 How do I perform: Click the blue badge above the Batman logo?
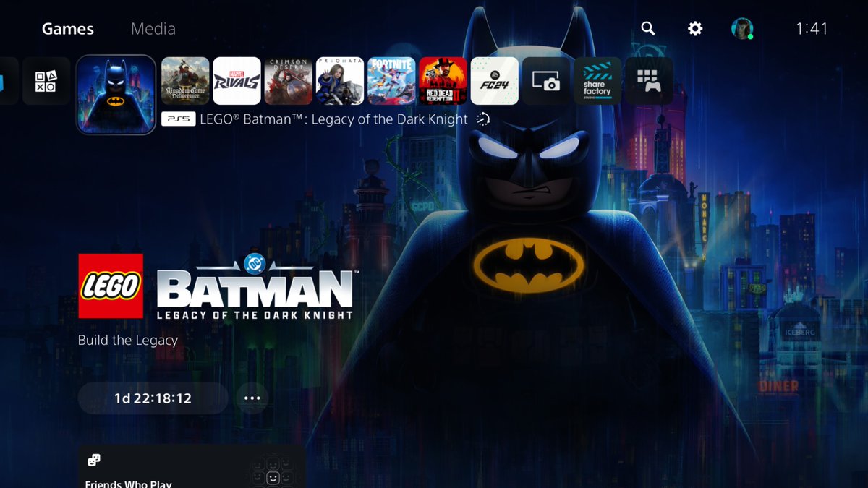[x=253, y=262]
